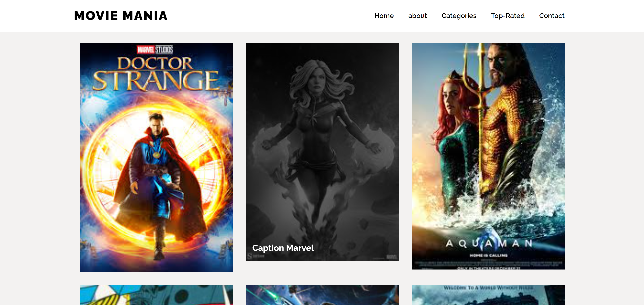644x305 pixels.
Task: Select the Captain Marvel poster card
Action: (x=322, y=152)
